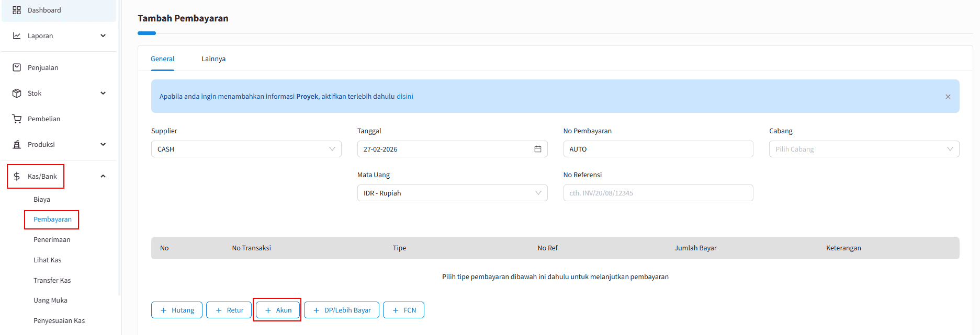980x335 pixels.
Task: Open the Pilih Cabang dropdown
Action: tap(863, 149)
